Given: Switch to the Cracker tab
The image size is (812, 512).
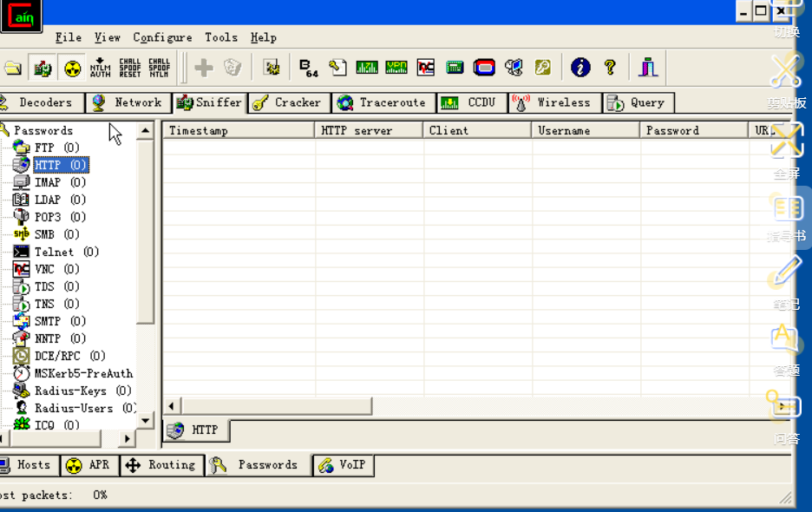Looking at the screenshot, I should coord(289,102).
